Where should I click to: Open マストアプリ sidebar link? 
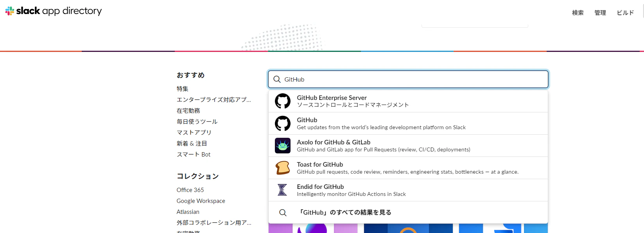pos(194,132)
